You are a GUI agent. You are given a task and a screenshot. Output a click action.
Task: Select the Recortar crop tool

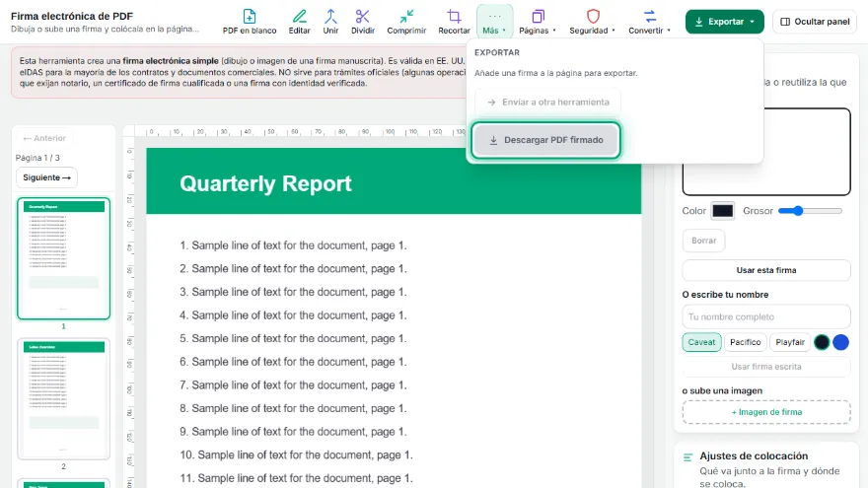pyautogui.click(x=454, y=22)
